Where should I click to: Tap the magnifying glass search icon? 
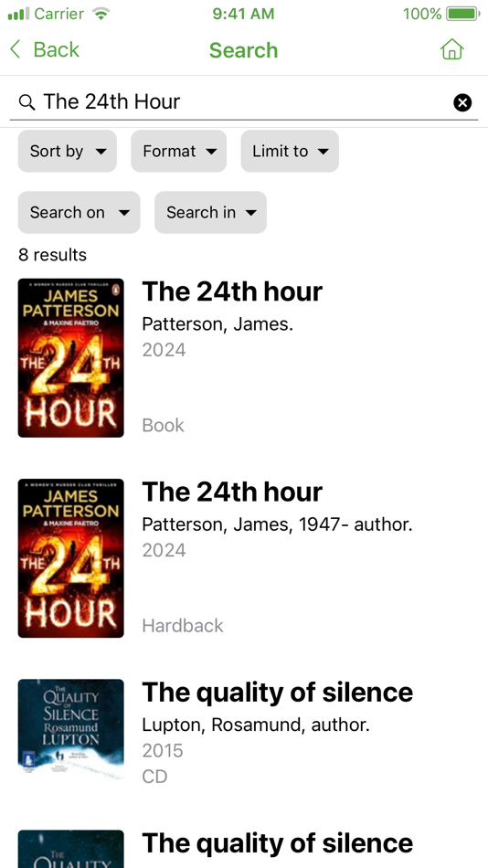27,101
